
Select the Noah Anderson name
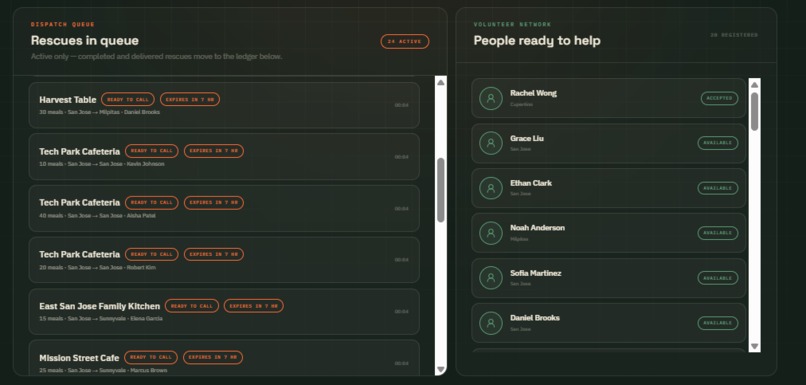(x=537, y=228)
